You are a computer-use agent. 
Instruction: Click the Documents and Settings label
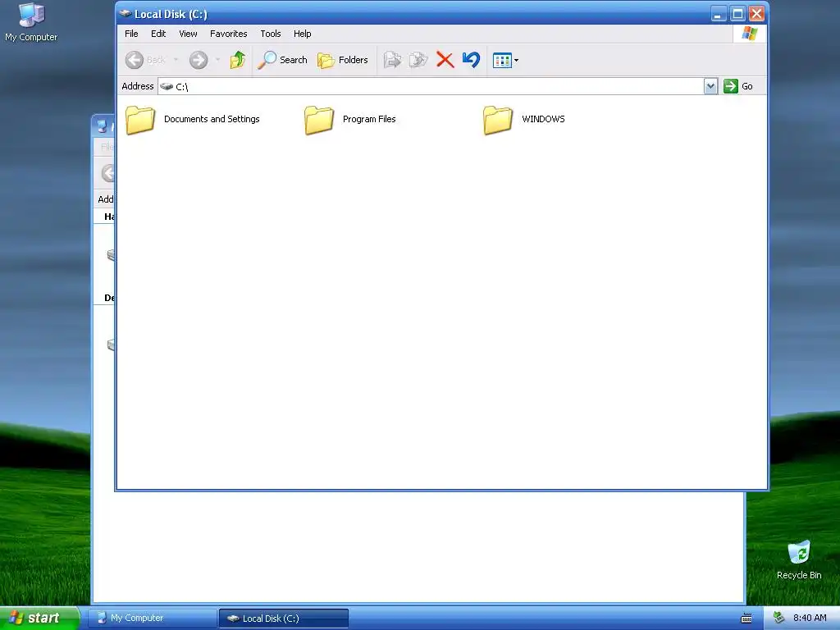212,119
